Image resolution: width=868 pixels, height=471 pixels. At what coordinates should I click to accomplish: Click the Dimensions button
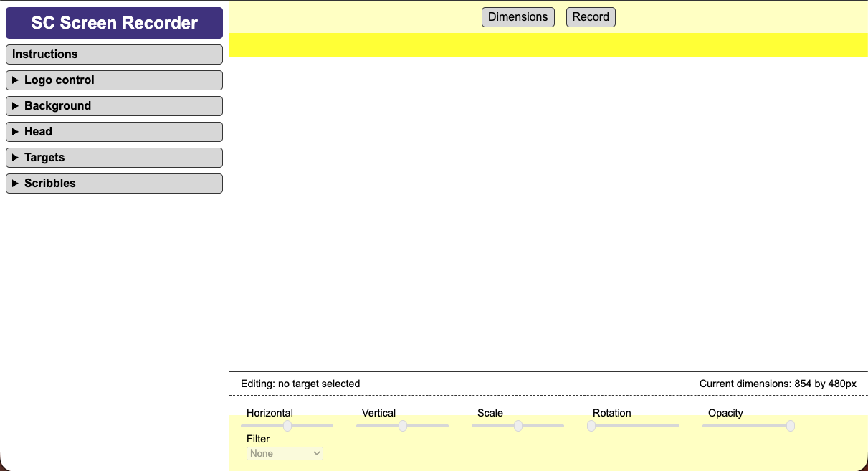click(x=518, y=16)
